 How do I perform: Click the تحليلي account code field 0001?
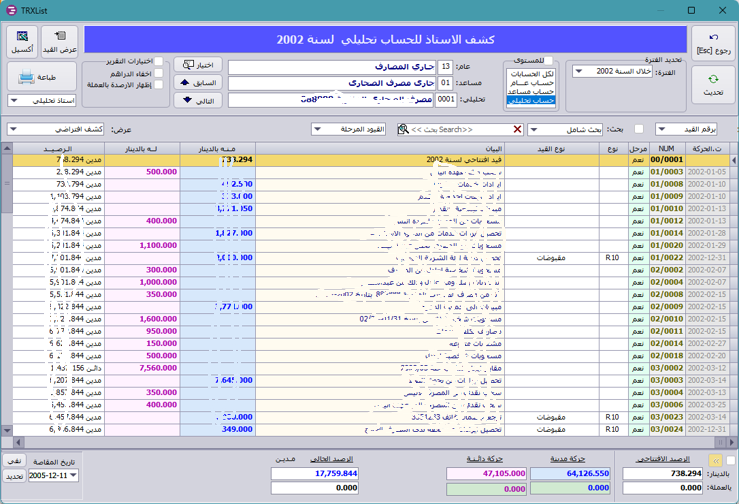445,100
